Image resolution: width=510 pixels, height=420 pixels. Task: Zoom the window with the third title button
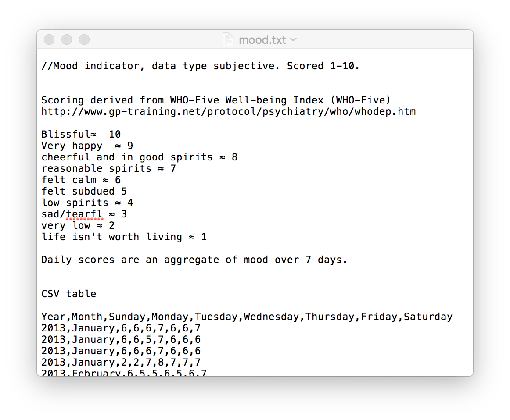pos(84,39)
